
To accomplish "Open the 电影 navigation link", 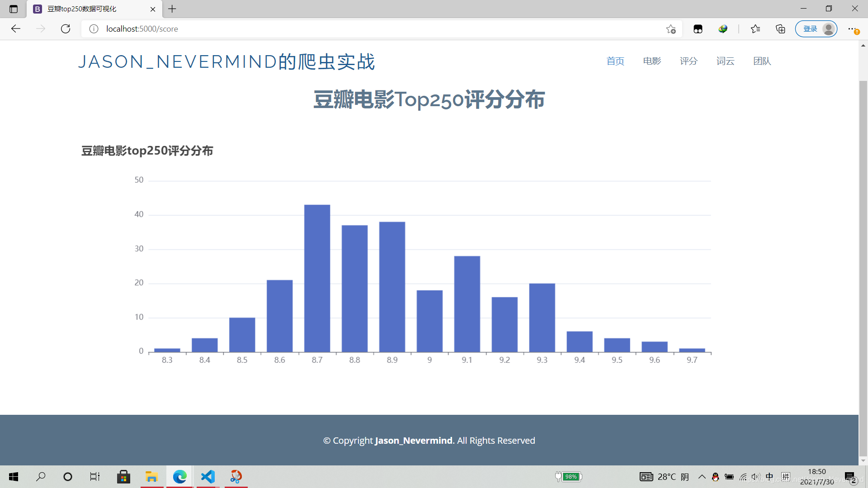I will [x=652, y=61].
